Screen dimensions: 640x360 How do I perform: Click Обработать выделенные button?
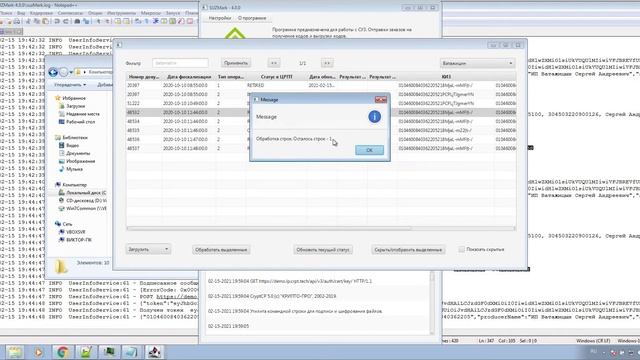point(221,249)
